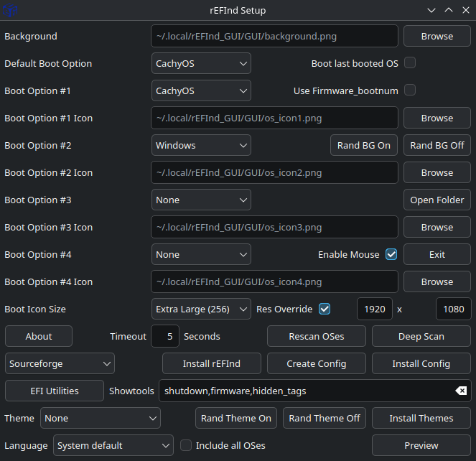Open the Boot Option #4 dropdown
Viewport: 476px width, 461px height.
pyautogui.click(x=201, y=254)
